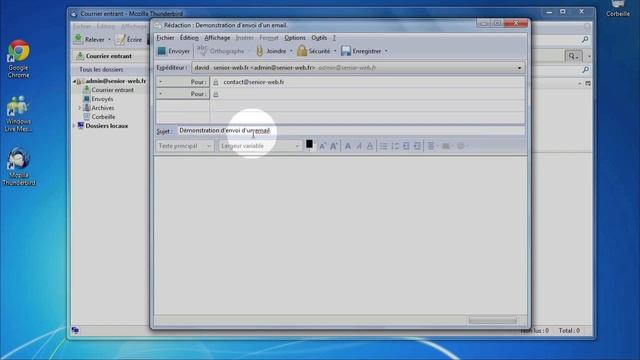This screenshot has width=640, height=360.
Task: Open the Largeur variable font dropdown
Action: tap(260, 146)
